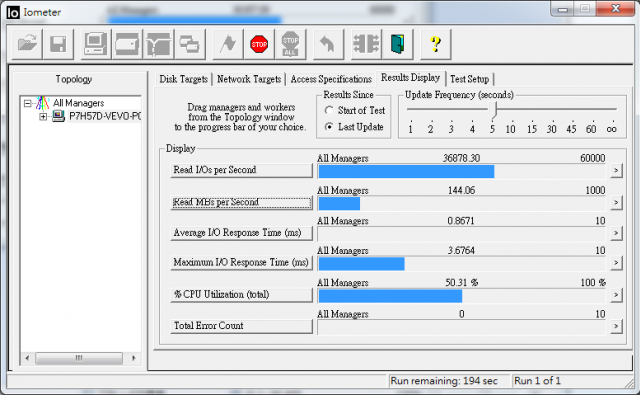640x395 pixels.
Task: Click the Read MBs per Second button
Action: click(241, 202)
